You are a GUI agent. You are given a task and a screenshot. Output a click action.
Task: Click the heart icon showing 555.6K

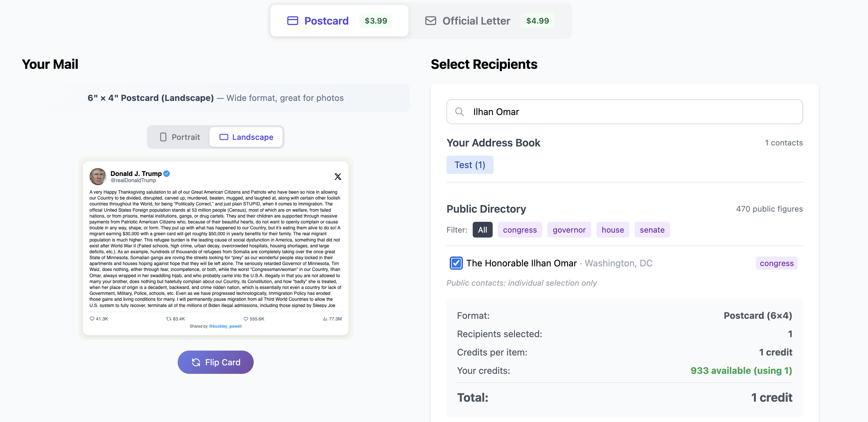pyautogui.click(x=246, y=318)
